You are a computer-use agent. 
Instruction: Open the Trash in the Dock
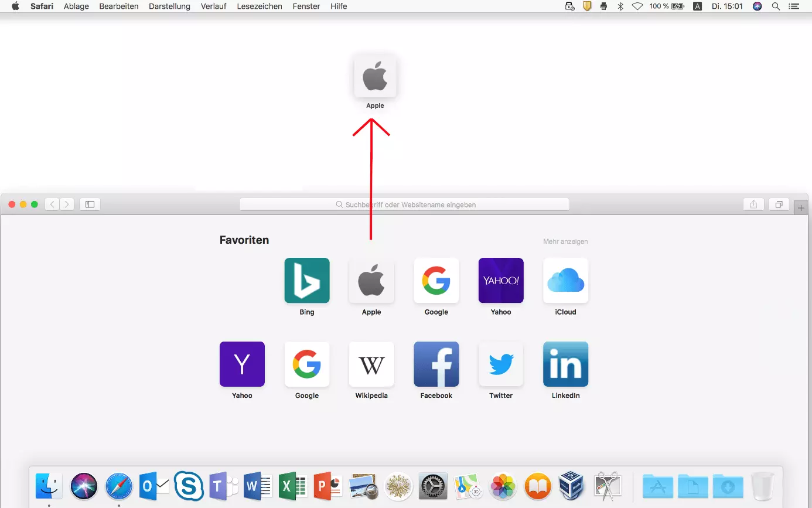tap(763, 486)
